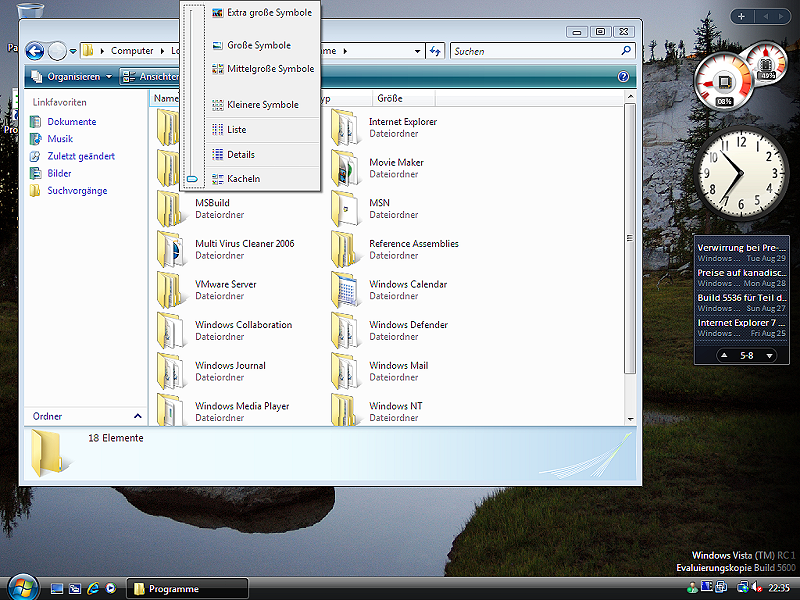
Task: Expand the Ordner pane in the navigation panel
Action: coord(137,416)
